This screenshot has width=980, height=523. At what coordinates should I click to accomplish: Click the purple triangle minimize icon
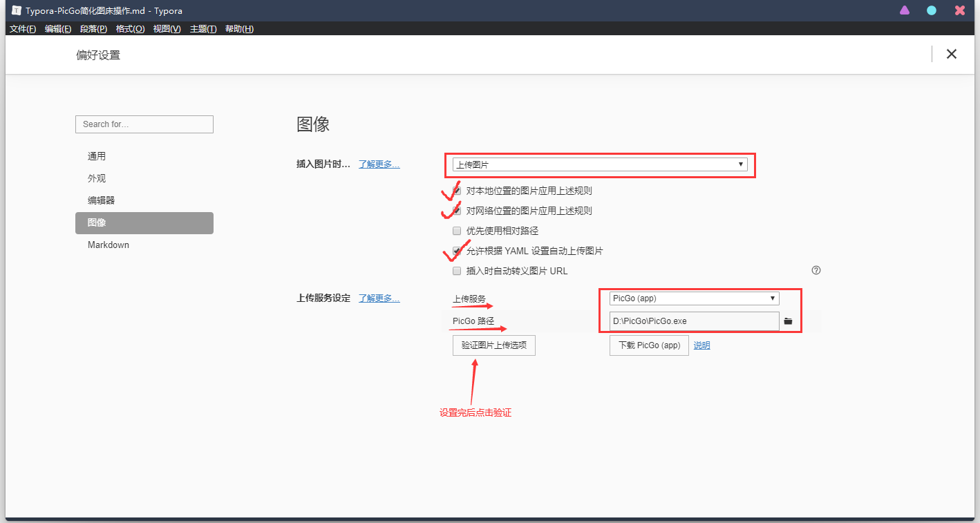click(905, 10)
